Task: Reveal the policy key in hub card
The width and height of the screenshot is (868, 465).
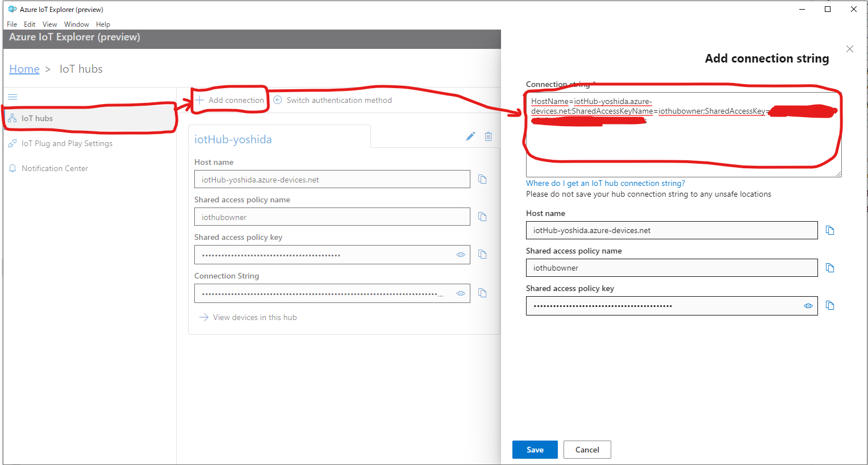Action: (461, 255)
